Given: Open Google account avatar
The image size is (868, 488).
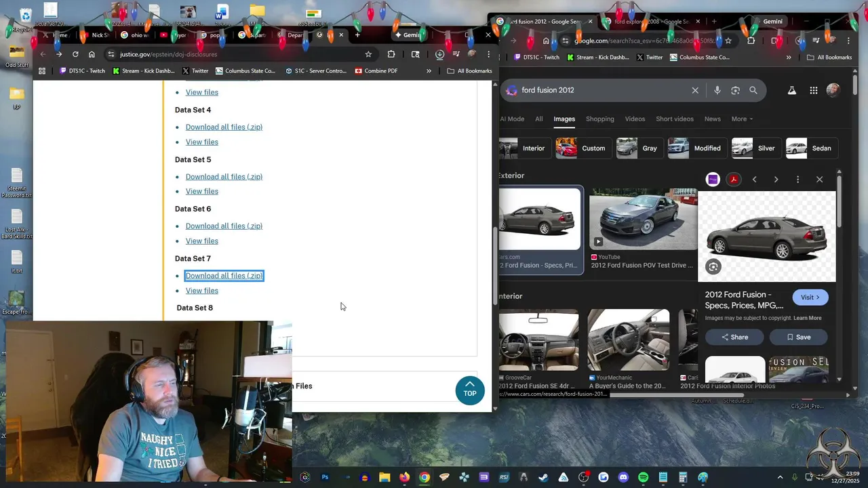Looking at the screenshot, I should tap(833, 90).
